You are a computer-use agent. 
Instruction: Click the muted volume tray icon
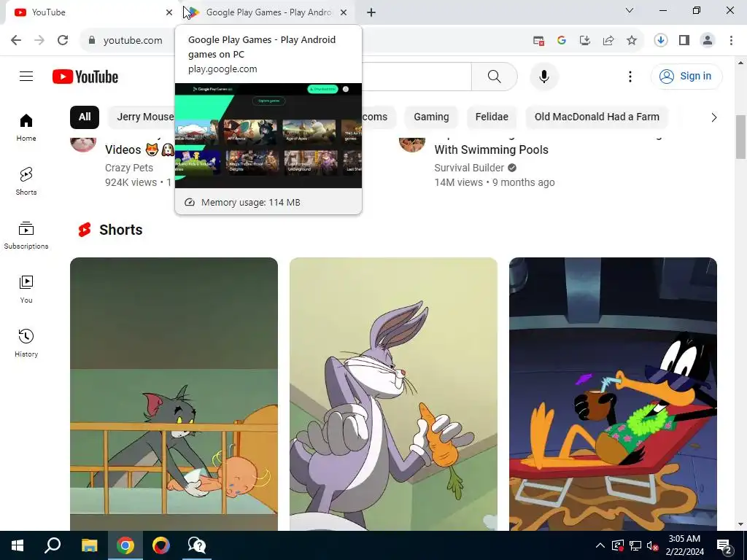point(652,545)
